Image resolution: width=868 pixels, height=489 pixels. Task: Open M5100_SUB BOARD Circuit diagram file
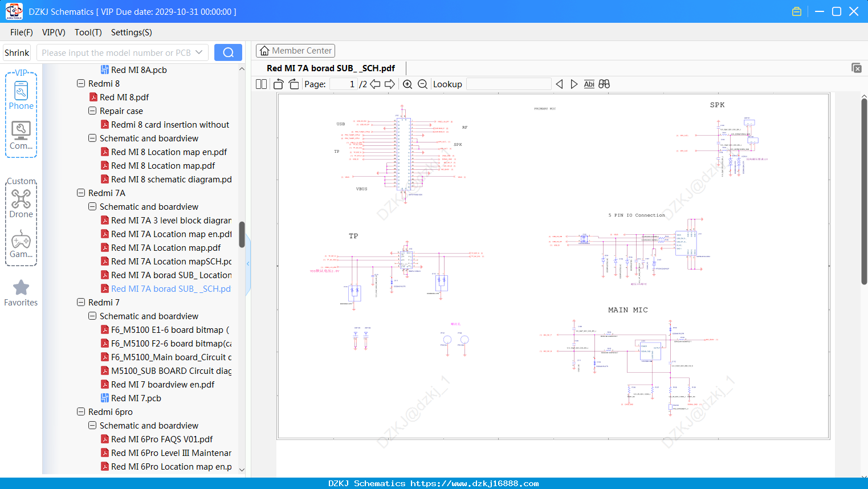coord(171,370)
